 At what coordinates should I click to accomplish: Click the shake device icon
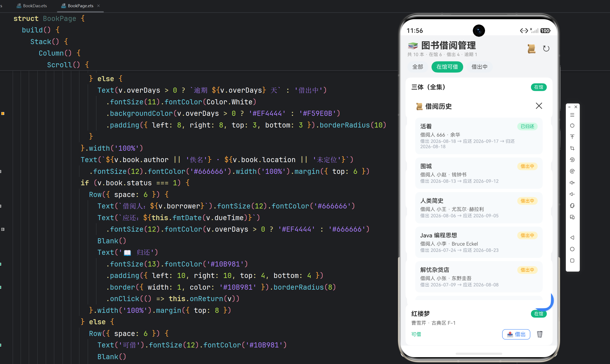click(572, 206)
